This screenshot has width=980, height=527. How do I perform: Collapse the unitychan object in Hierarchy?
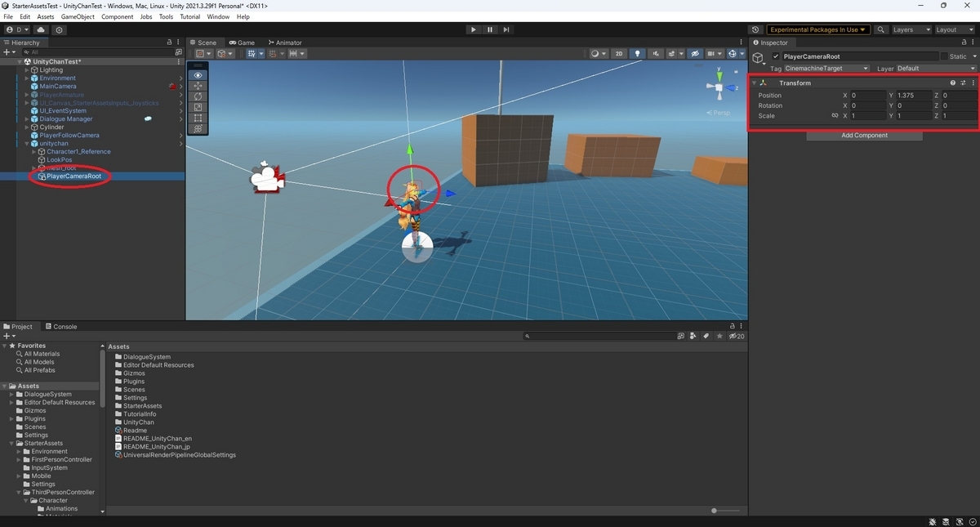pyautogui.click(x=27, y=144)
